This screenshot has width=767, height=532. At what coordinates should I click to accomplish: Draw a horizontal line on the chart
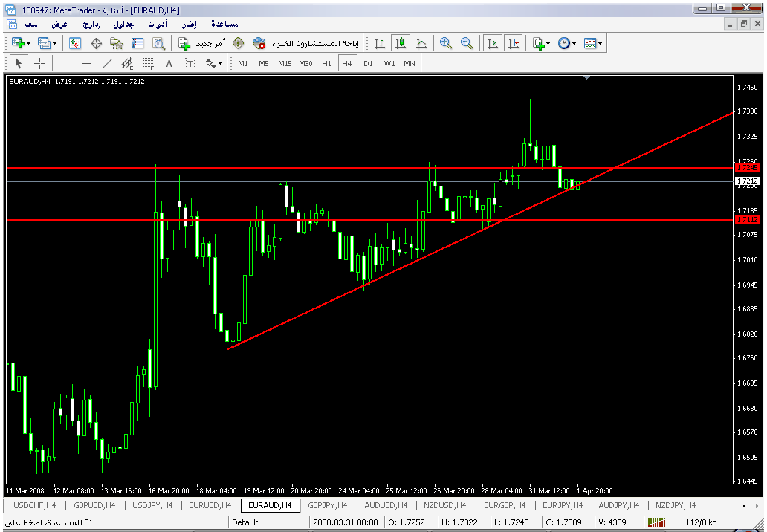click(85, 64)
